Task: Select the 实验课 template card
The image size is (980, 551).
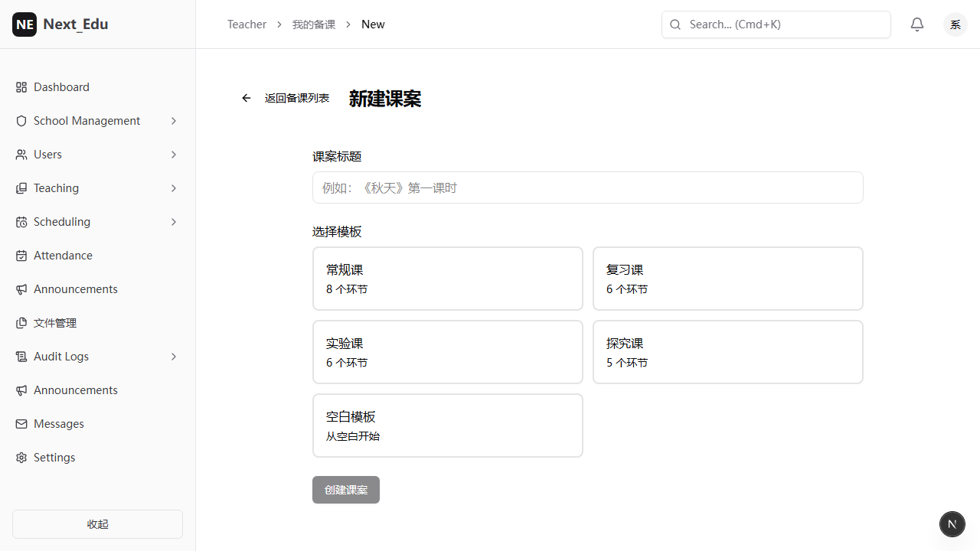Action: pos(448,352)
